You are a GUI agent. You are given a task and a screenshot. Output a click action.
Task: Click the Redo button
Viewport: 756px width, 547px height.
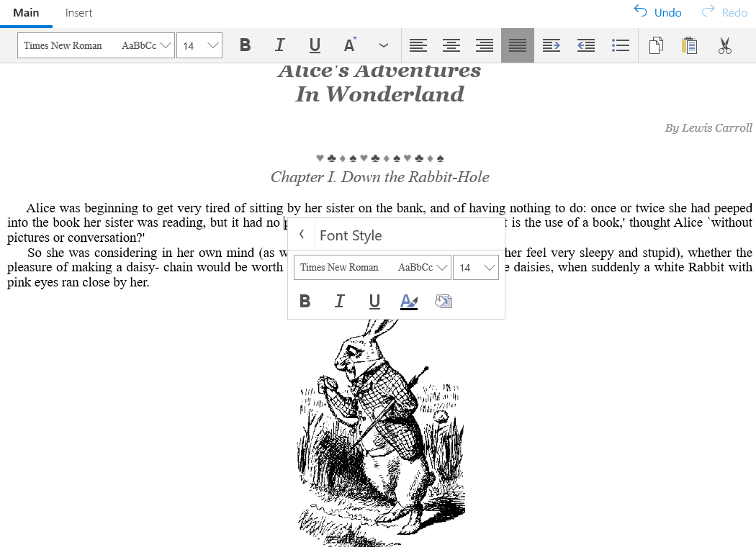click(724, 12)
